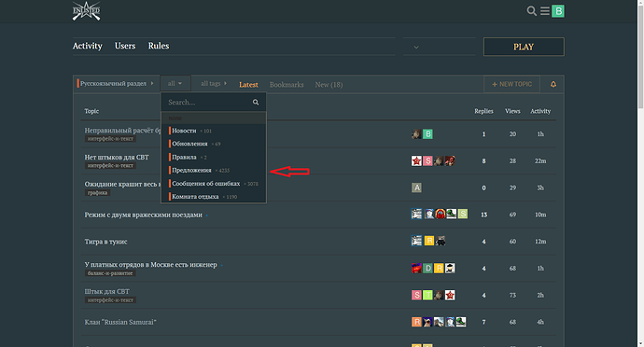Click интерфейс-и-текст tag under Штык для СВТ

tap(110, 300)
